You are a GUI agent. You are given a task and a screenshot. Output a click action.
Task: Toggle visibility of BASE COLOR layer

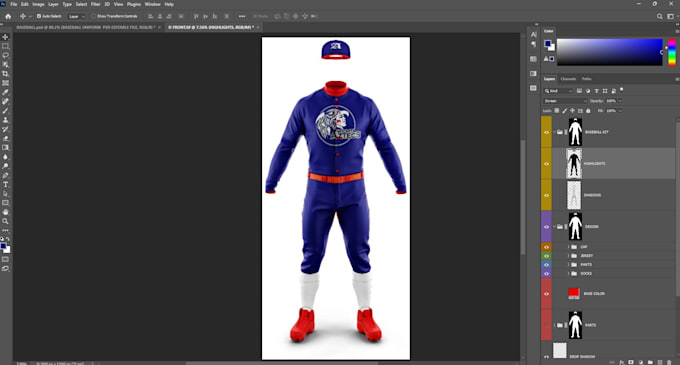coord(546,293)
